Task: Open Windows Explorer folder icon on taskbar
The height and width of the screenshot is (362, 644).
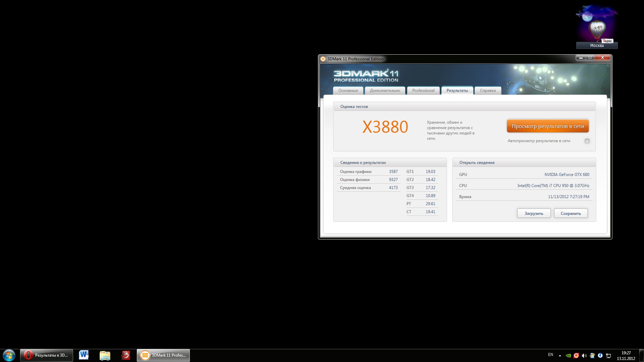Action: tap(105, 355)
